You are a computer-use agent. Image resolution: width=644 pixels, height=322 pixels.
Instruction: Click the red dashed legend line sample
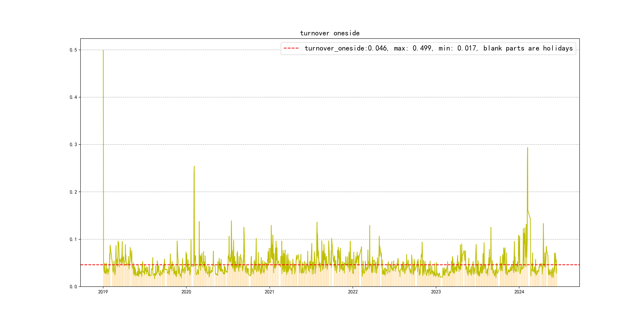tap(291, 48)
